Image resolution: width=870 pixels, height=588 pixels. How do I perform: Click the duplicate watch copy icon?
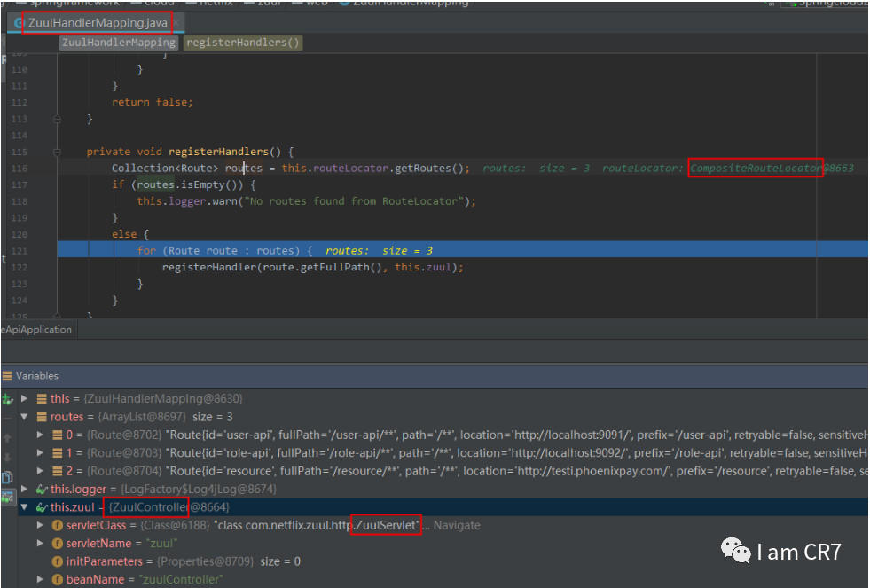pyautogui.click(x=7, y=478)
